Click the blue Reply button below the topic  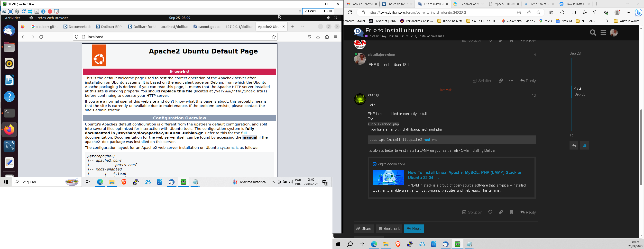pos(414,229)
